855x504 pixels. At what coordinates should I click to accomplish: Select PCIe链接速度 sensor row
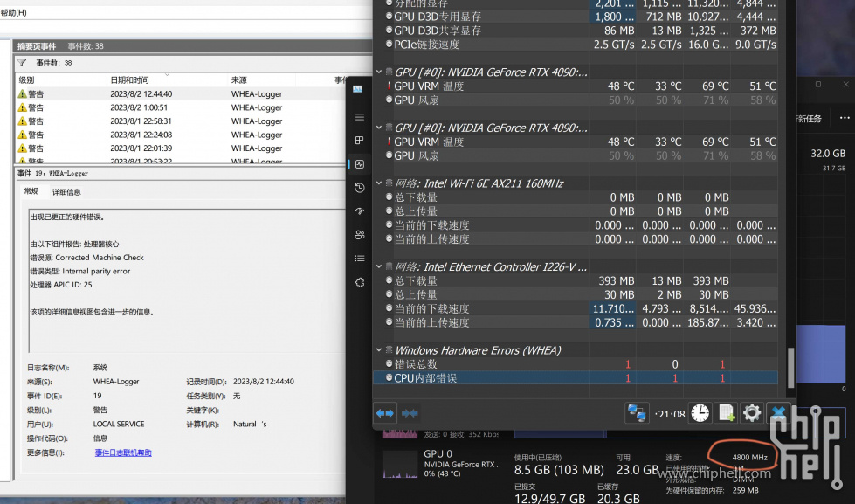tap(576, 45)
